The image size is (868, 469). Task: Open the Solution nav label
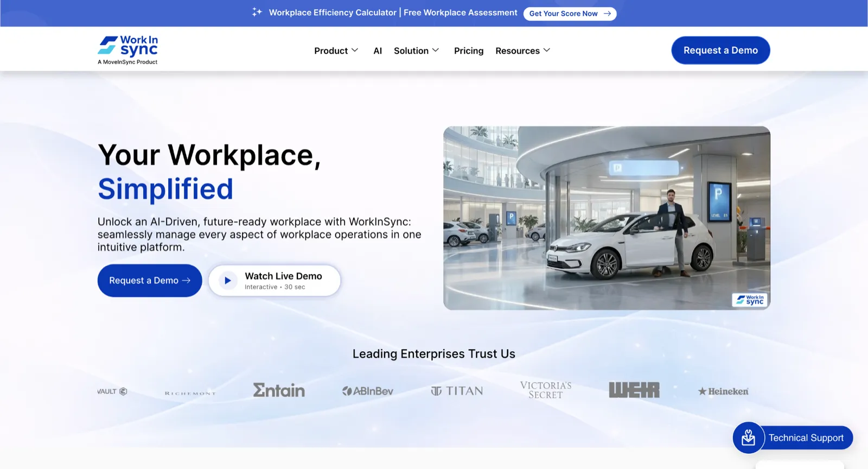pyautogui.click(x=411, y=50)
